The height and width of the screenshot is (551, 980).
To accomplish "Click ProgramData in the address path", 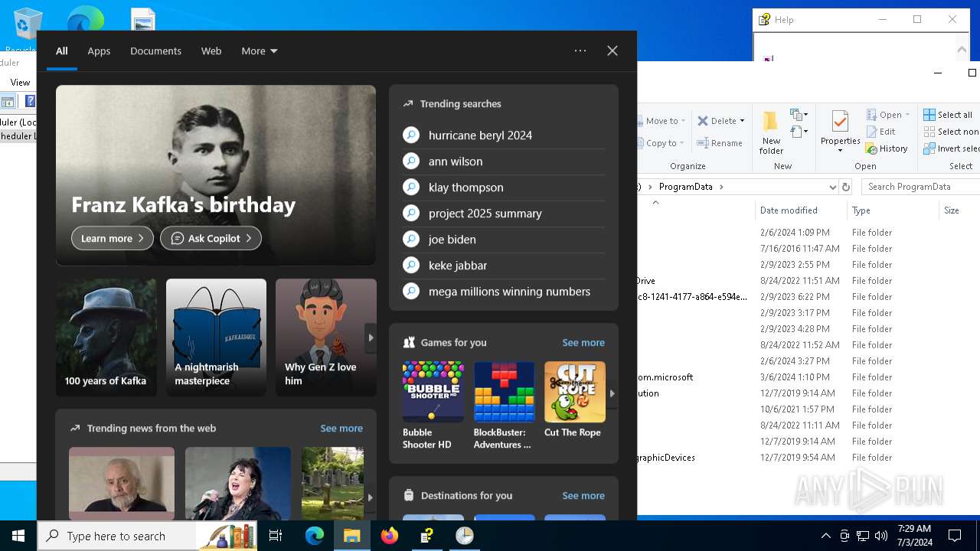I will (x=686, y=187).
